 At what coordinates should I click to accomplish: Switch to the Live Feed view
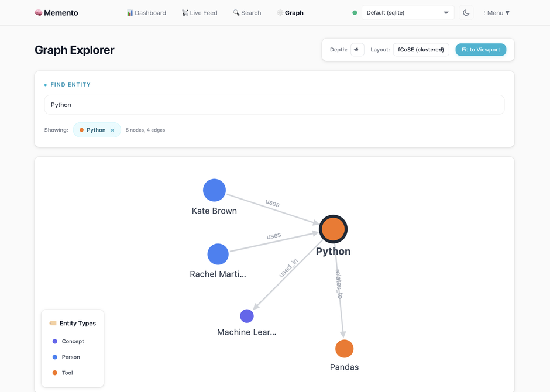200,12
